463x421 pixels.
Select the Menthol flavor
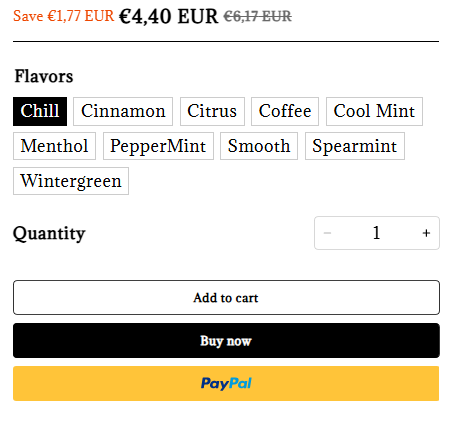click(x=54, y=146)
